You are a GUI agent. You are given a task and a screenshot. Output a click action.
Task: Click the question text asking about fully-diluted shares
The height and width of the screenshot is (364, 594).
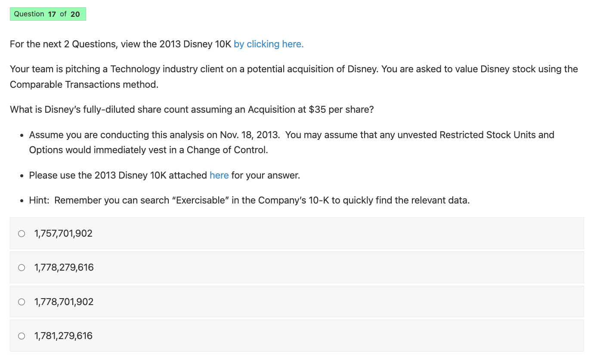(x=192, y=109)
